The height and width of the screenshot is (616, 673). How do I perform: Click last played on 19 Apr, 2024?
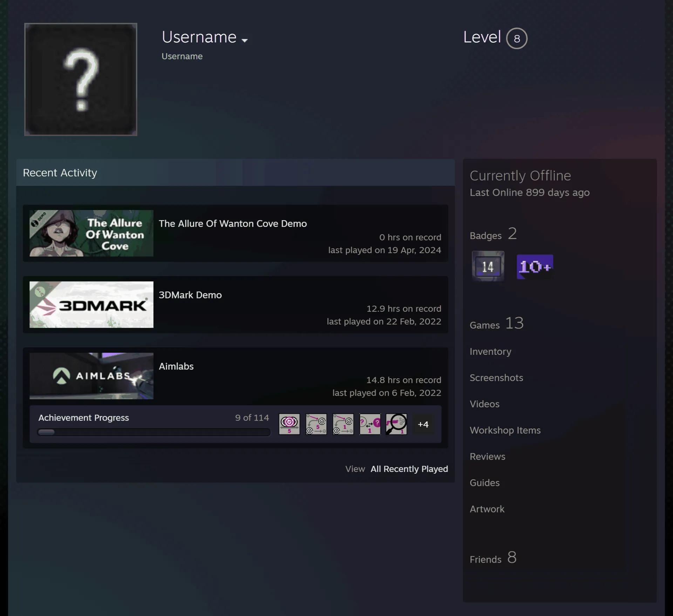coord(385,250)
